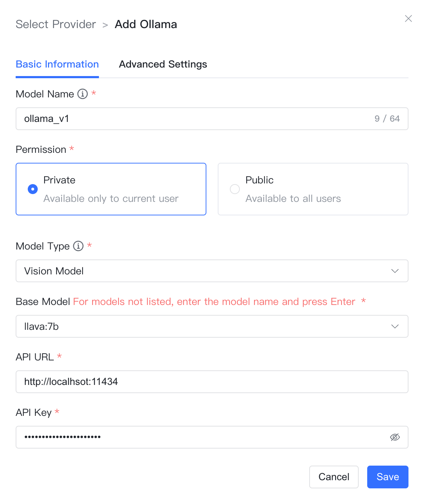Image resolution: width=422 pixels, height=504 pixels.
Task: Go back to Select Provider breadcrumb
Action: [x=56, y=24]
